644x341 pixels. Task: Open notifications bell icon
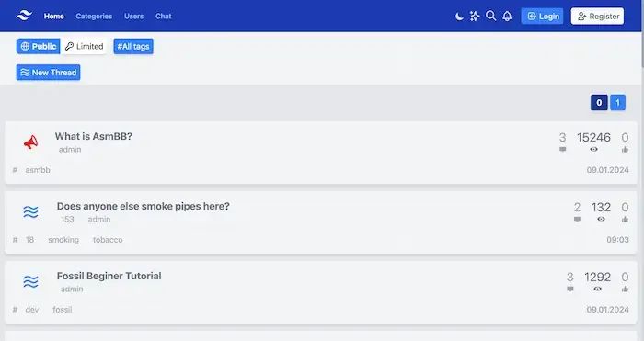click(x=507, y=16)
